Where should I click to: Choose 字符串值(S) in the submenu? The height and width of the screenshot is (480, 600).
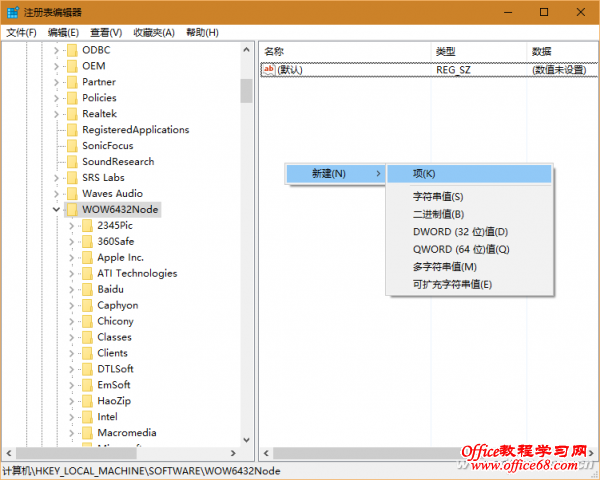pyautogui.click(x=470, y=197)
